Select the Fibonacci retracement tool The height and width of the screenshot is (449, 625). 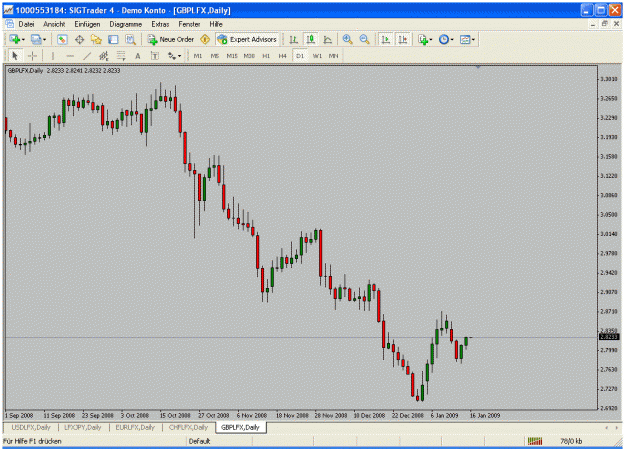click(x=121, y=56)
